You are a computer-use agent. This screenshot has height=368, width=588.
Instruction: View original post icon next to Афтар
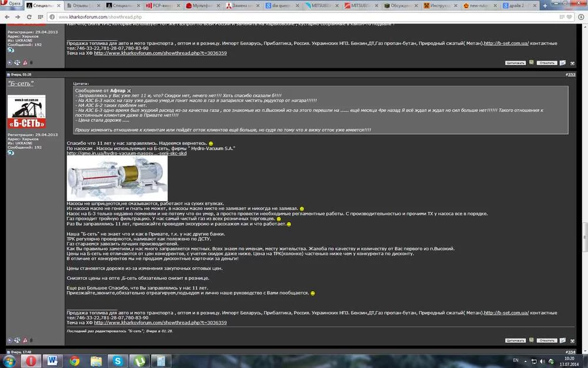click(129, 91)
